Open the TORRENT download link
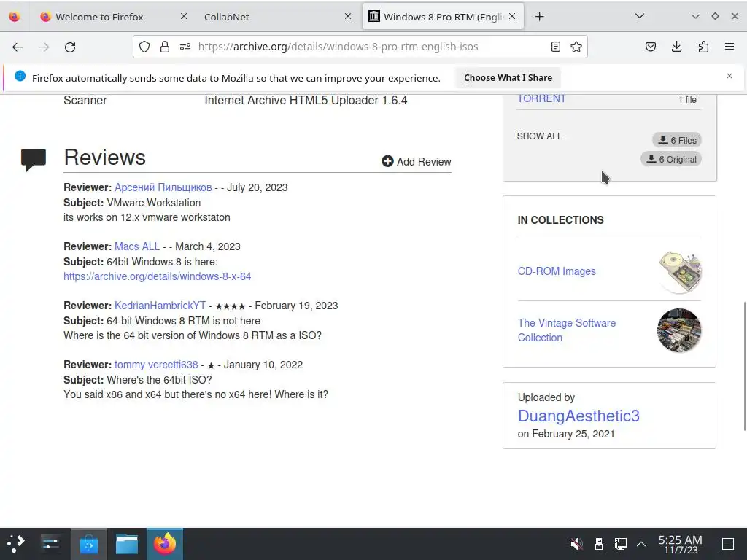Viewport: 747px width, 560px height. (541, 98)
